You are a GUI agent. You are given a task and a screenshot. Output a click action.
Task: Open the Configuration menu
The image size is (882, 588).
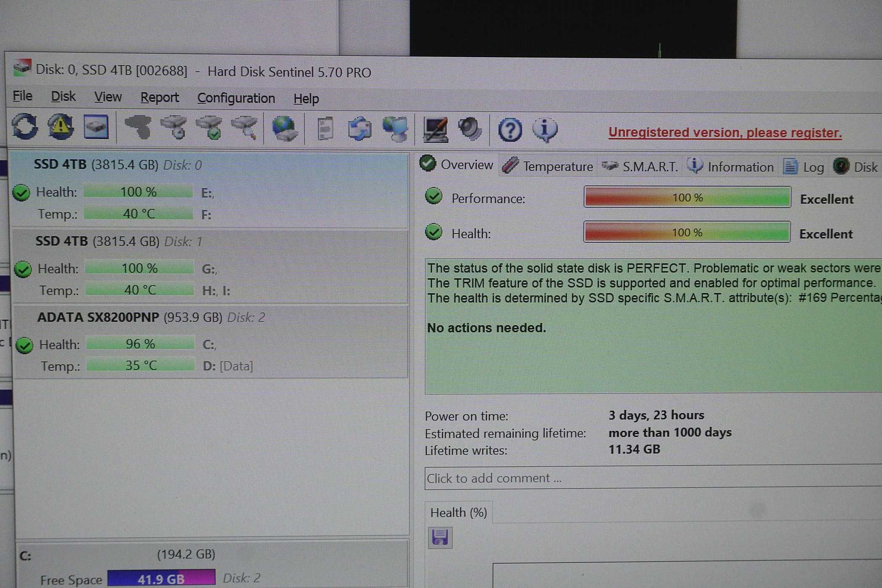(x=235, y=99)
